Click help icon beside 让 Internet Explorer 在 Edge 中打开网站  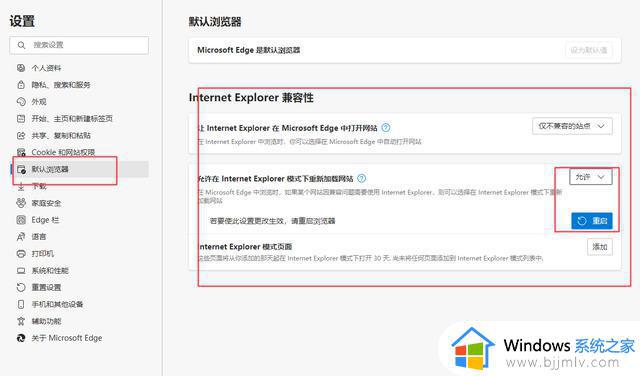(x=386, y=127)
